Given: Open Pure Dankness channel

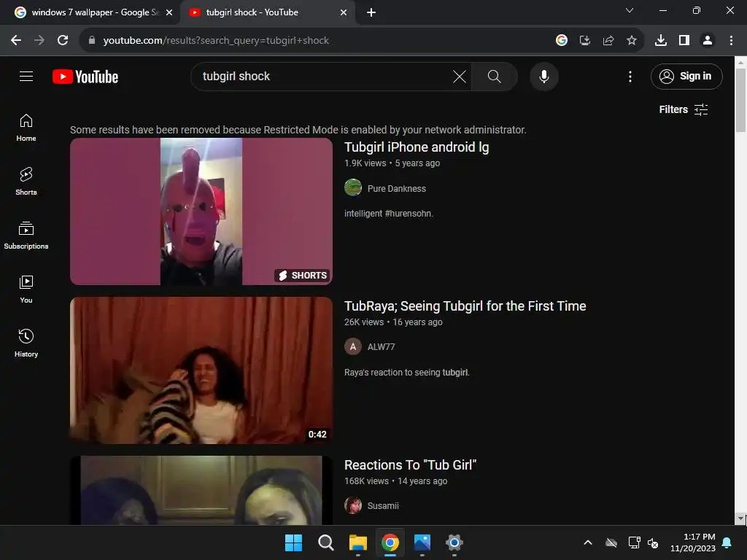Looking at the screenshot, I should point(396,189).
